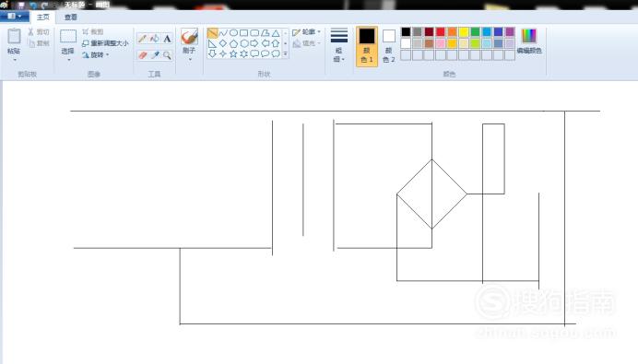Pick the purple palette swatch

coord(510,31)
